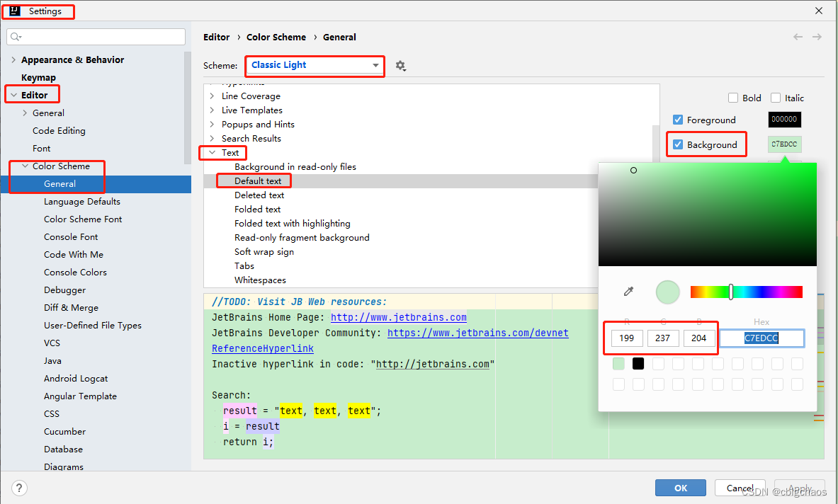Click the help question mark icon
The image size is (838, 504).
pyautogui.click(x=18, y=488)
